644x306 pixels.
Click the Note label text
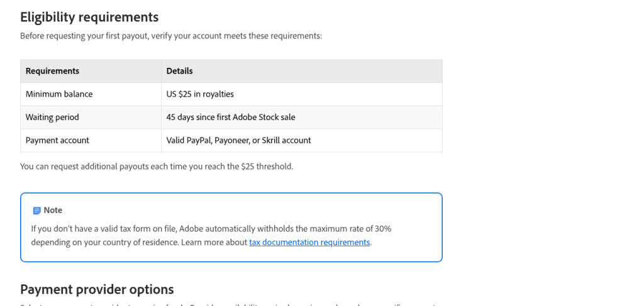(53, 210)
